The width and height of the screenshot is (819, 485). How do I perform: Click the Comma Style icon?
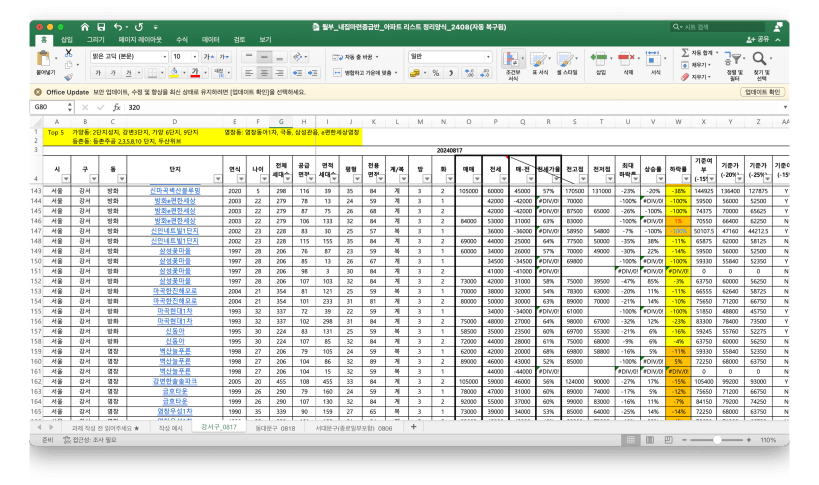pos(451,73)
